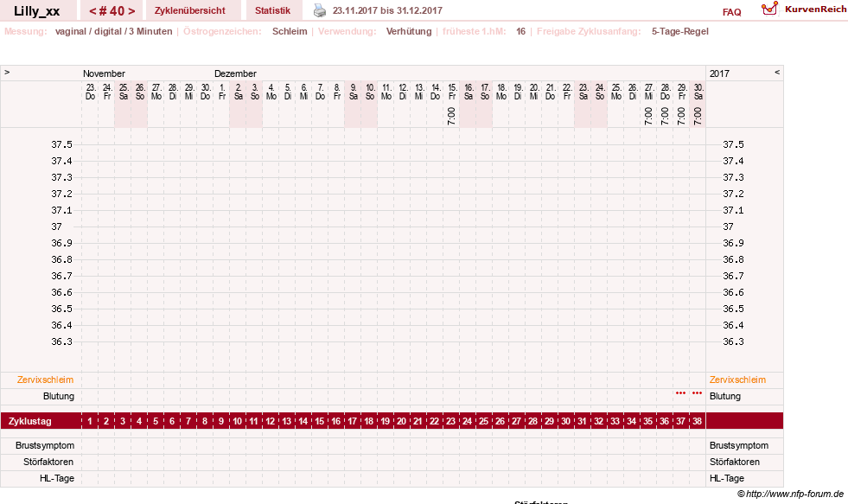
Task: Click the '>' expander at chart top-left
Action: pos(7,72)
